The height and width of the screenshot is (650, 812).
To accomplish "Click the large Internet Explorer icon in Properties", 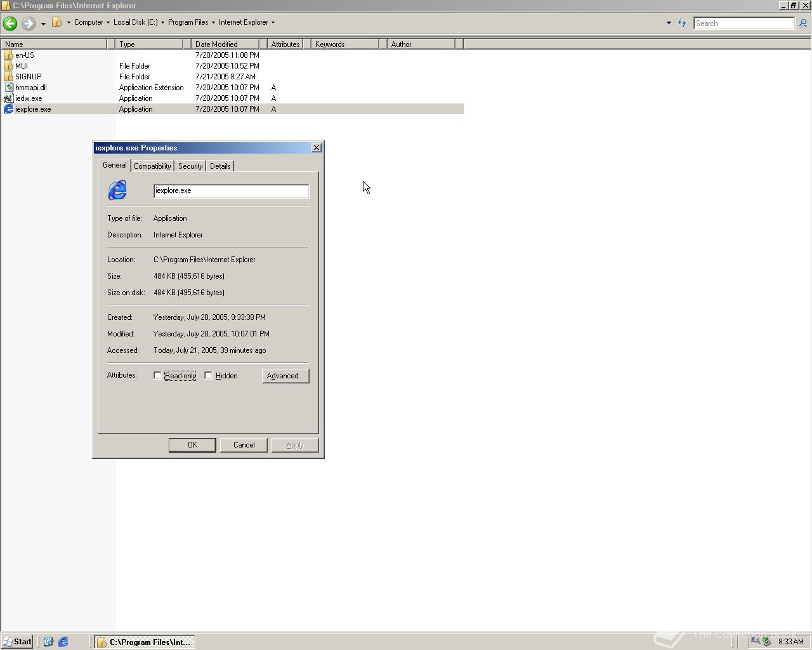I will tap(117, 190).
